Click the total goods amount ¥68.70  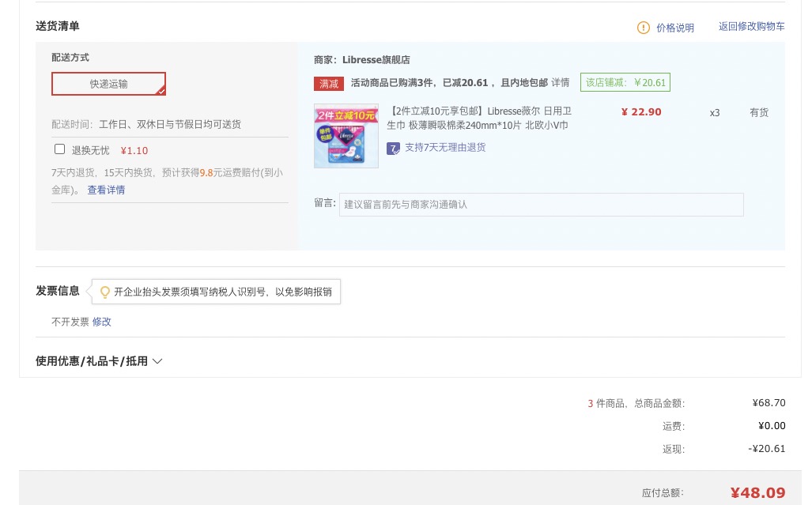tap(769, 402)
